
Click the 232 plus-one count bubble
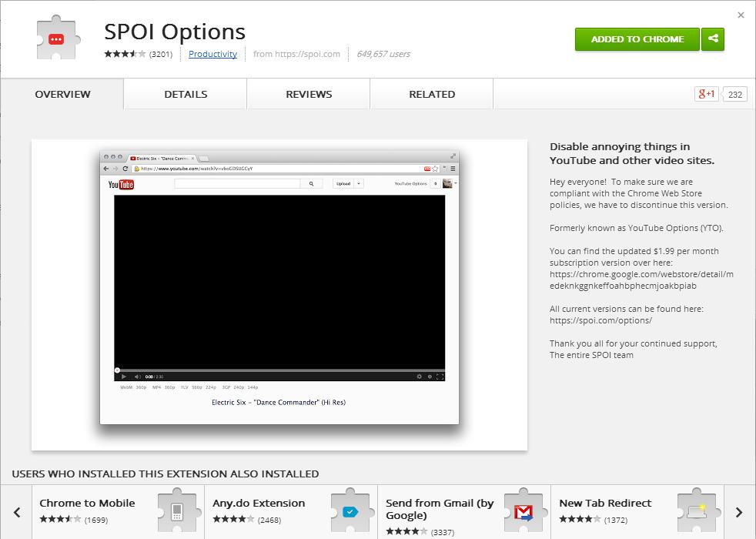pos(734,95)
